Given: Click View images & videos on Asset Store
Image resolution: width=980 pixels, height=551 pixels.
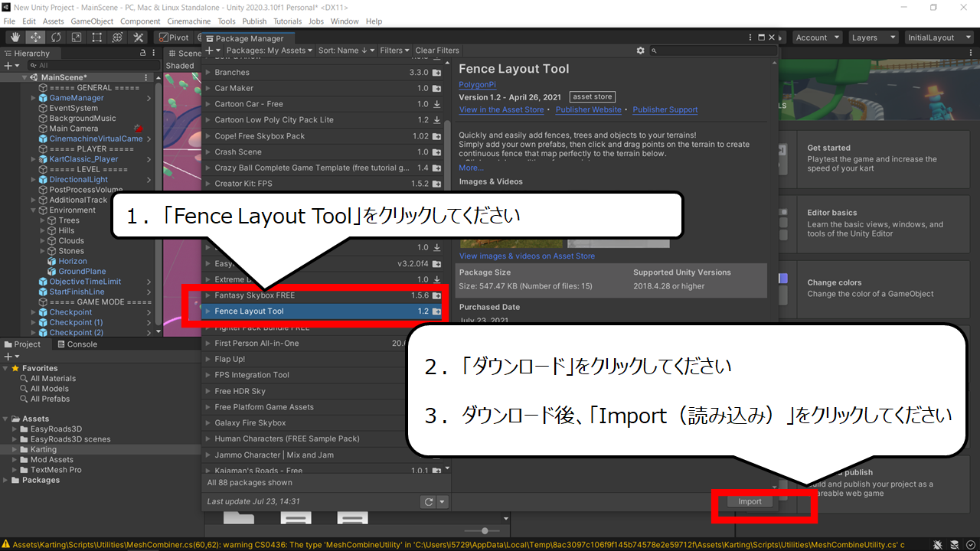Looking at the screenshot, I should point(527,256).
